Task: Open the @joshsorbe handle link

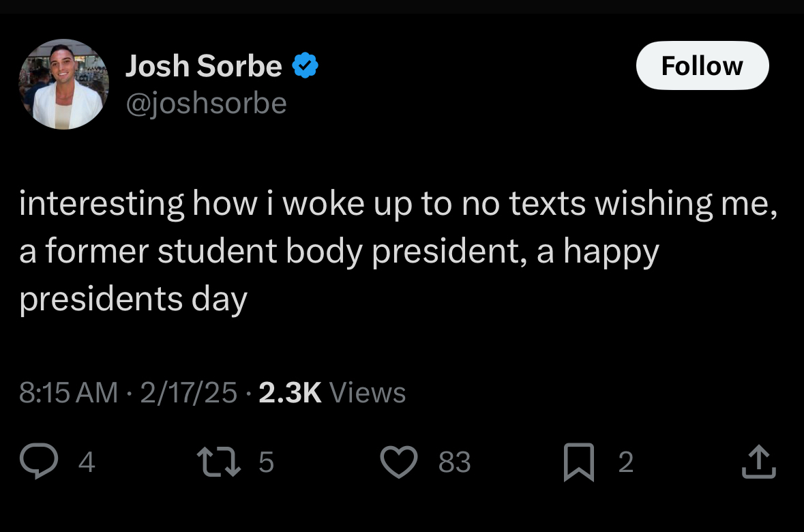Action: [206, 104]
